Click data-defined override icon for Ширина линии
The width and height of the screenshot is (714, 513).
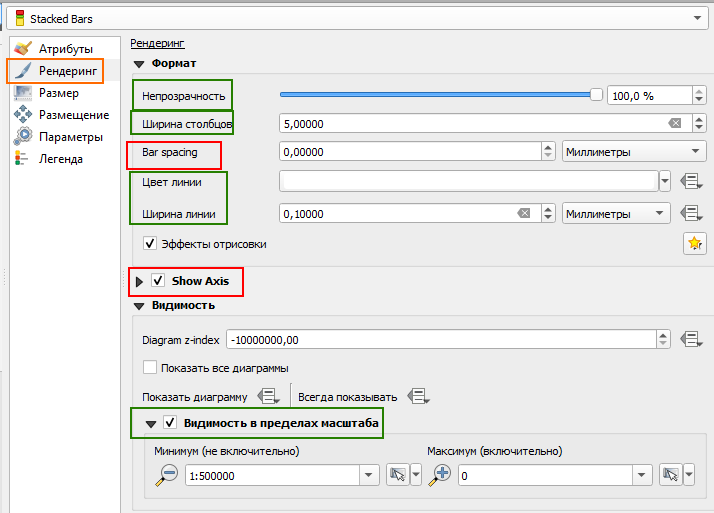pos(689,213)
